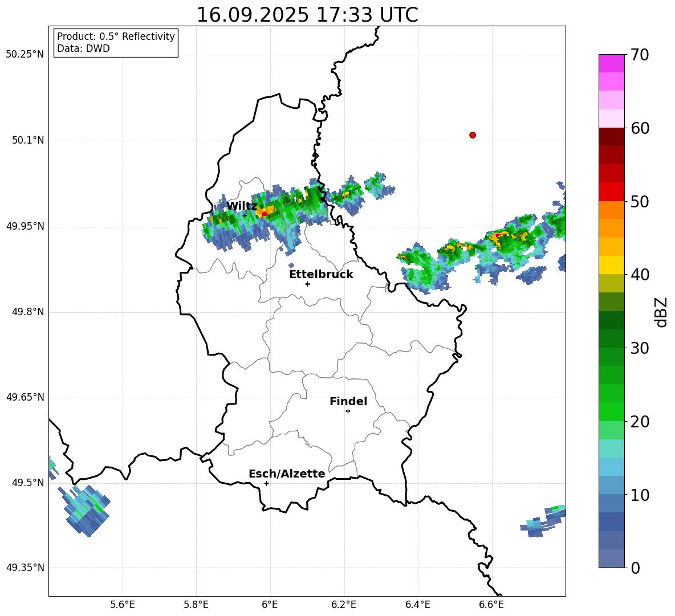Click the 10 tick on the colorbar
The height and width of the screenshot is (616, 675).
640,495
